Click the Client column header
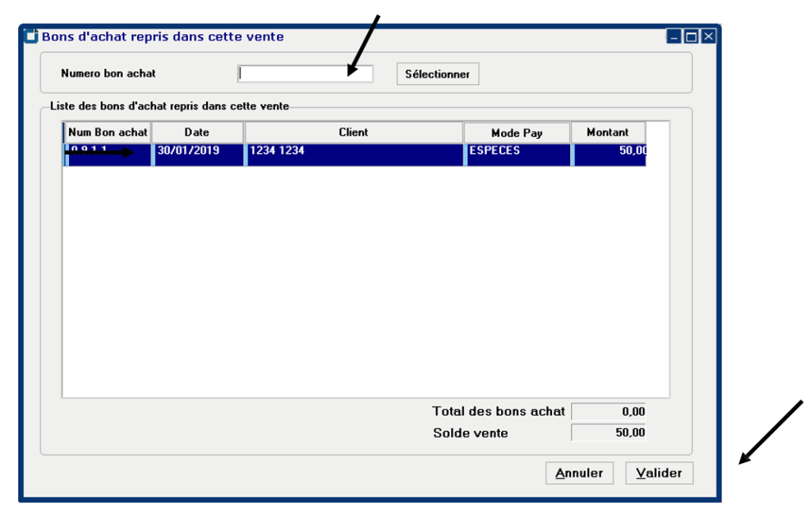Image resolution: width=812 pixels, height=517 pixels. [x=353, y=132]
